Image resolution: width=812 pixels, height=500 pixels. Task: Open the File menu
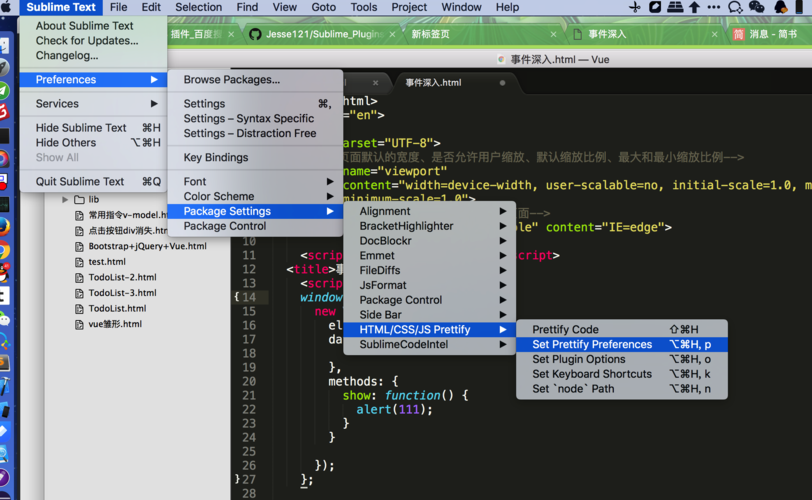pos(118,7)
